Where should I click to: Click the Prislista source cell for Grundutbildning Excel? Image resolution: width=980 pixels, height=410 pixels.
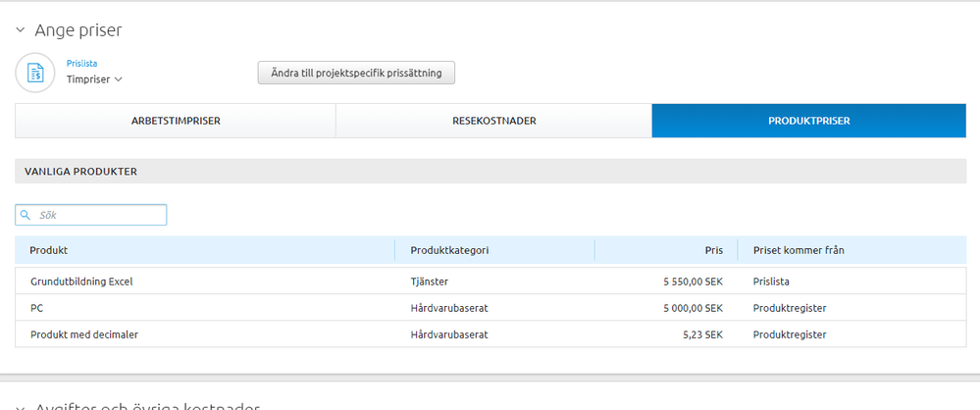771,282
